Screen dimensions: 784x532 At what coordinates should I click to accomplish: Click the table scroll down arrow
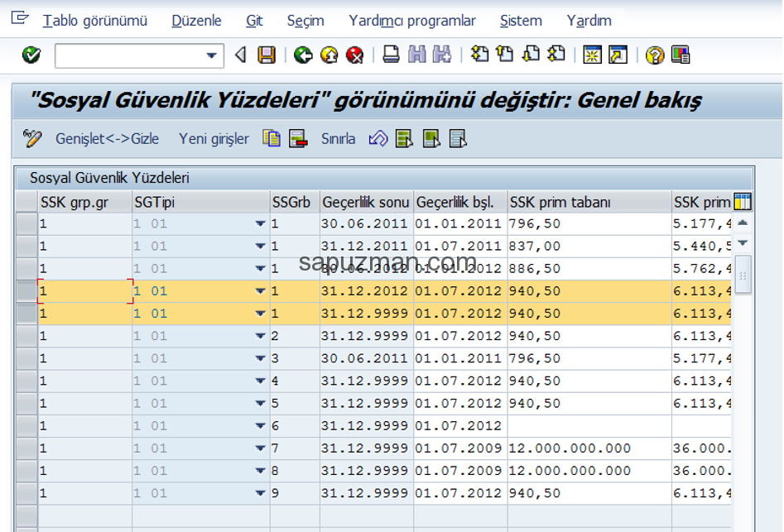[x=743, y=243]
